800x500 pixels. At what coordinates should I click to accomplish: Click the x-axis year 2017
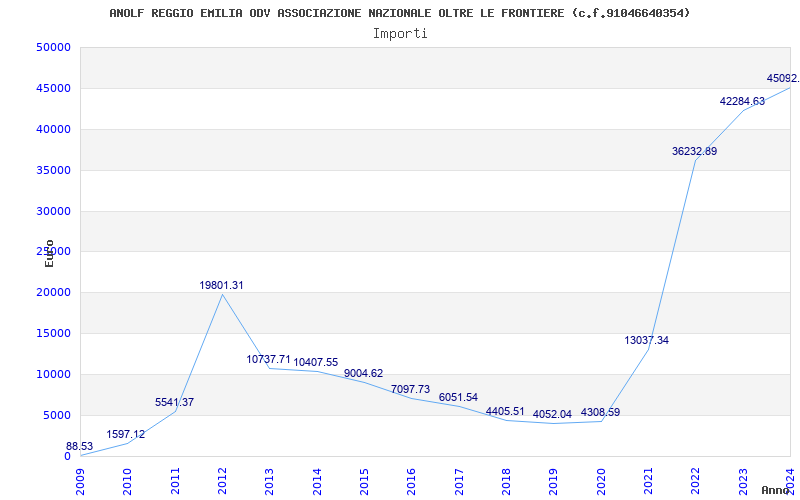[459, 482]
